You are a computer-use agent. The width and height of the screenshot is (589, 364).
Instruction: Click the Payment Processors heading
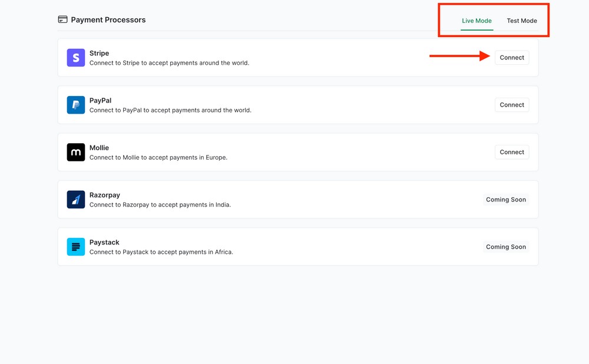pyautogui.click(x=108, y=19)
